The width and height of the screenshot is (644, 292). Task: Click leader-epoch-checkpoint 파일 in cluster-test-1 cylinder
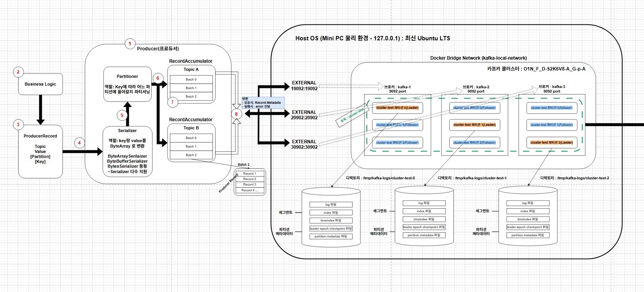pos(424,227)
